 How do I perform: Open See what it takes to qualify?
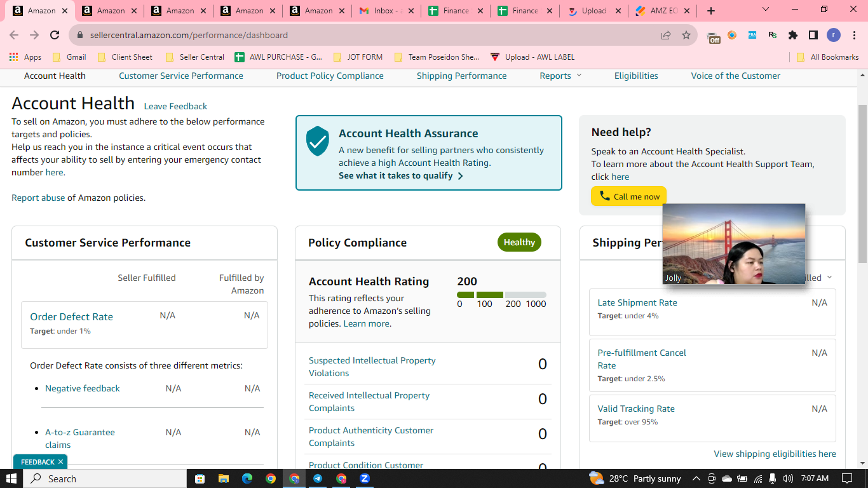(401, 175)
